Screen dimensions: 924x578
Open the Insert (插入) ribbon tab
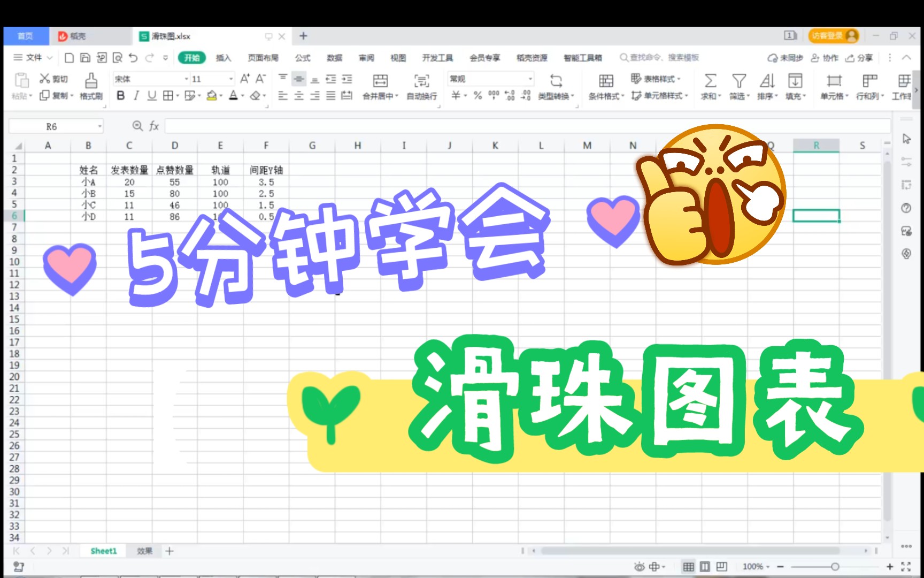click(224, 58)
